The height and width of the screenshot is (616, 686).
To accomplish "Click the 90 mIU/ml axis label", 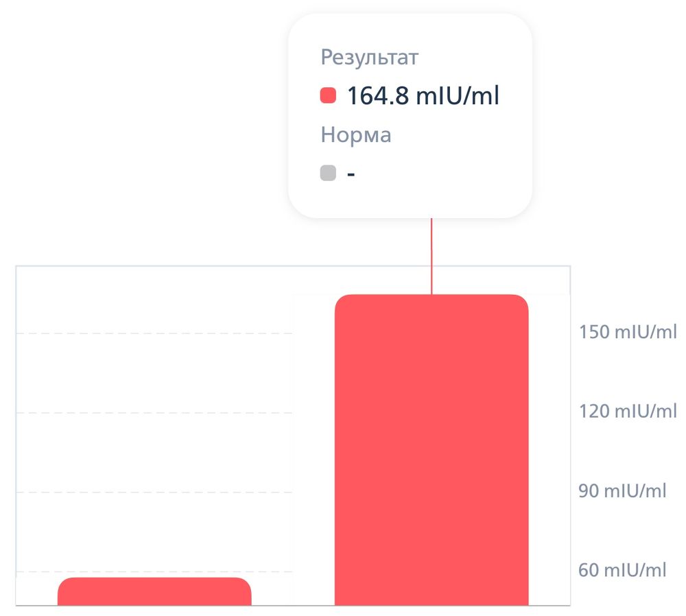I will click(x=622, y=491).
